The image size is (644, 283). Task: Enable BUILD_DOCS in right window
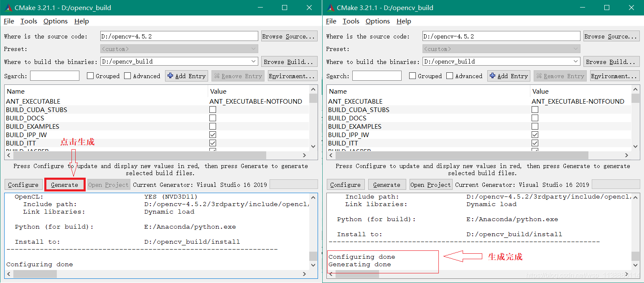535,118
